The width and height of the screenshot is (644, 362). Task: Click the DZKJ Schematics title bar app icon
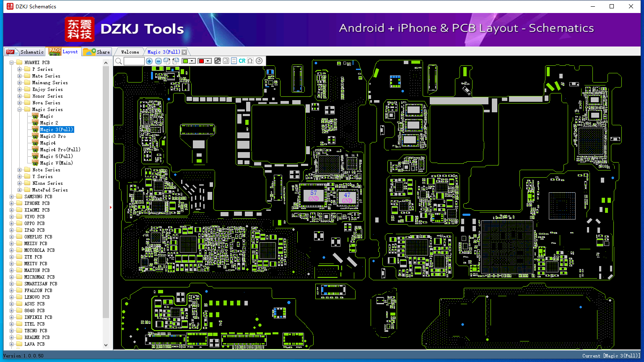(x=10, y=6)
